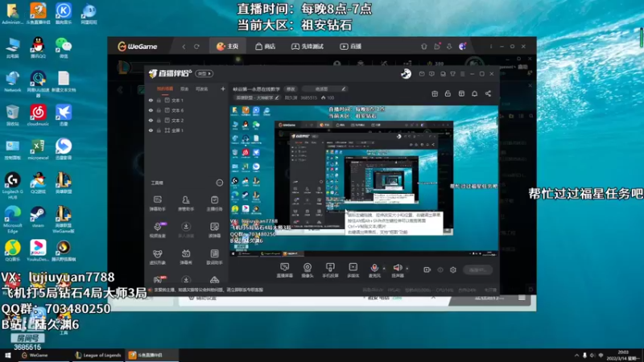The height and width of the screenshot is (362, 644).
Task: Toggle lock on 文本 2 layer
Action: click(x=159, y=120)
